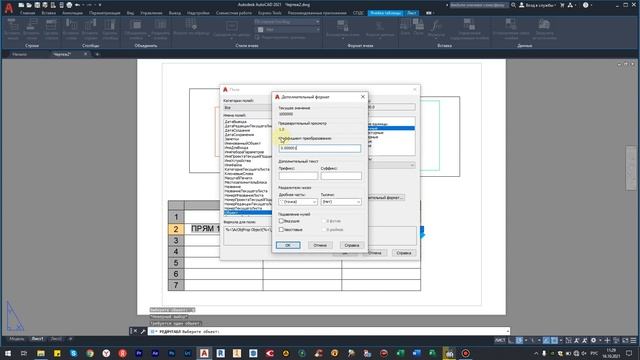The width and height of the screenshot is (640, 360).
Task: Open the Главная ribbon tab
Action: pyautogui.click(x=27, y=13)
